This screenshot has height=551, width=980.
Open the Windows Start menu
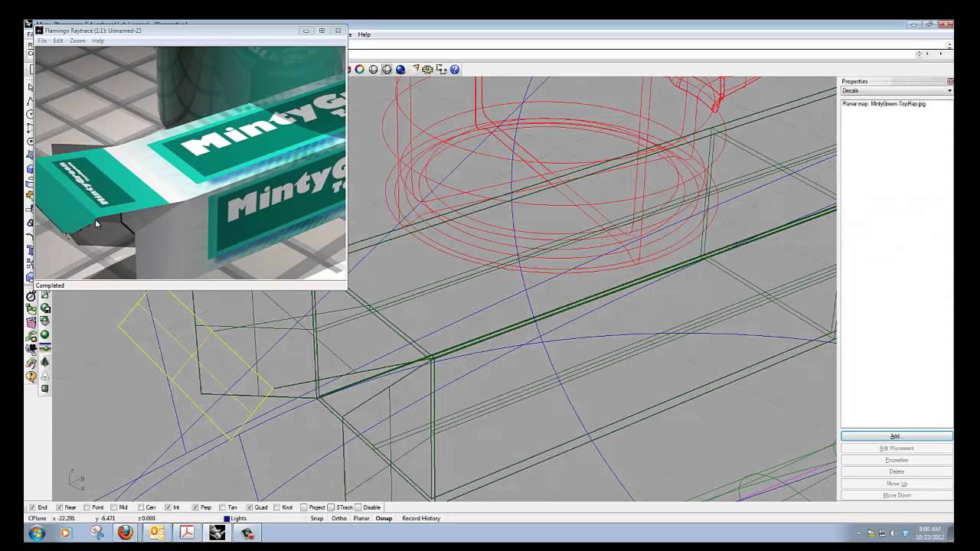[x=36, y=533]
